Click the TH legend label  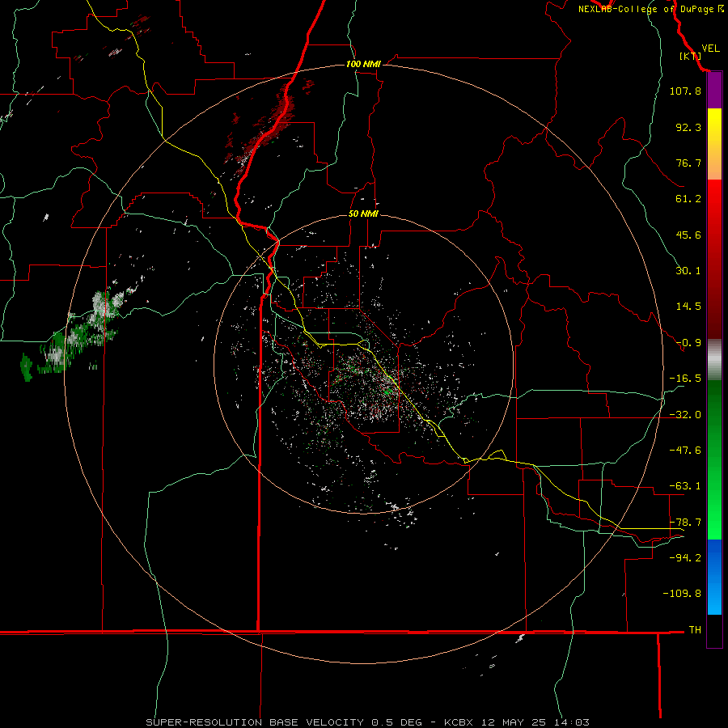[x=695, y=629]
